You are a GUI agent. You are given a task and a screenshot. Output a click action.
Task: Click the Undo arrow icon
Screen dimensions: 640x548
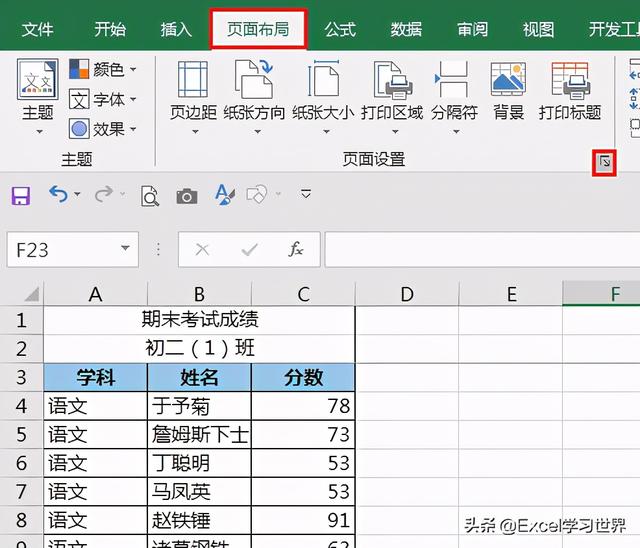click(x=58, y=194)
